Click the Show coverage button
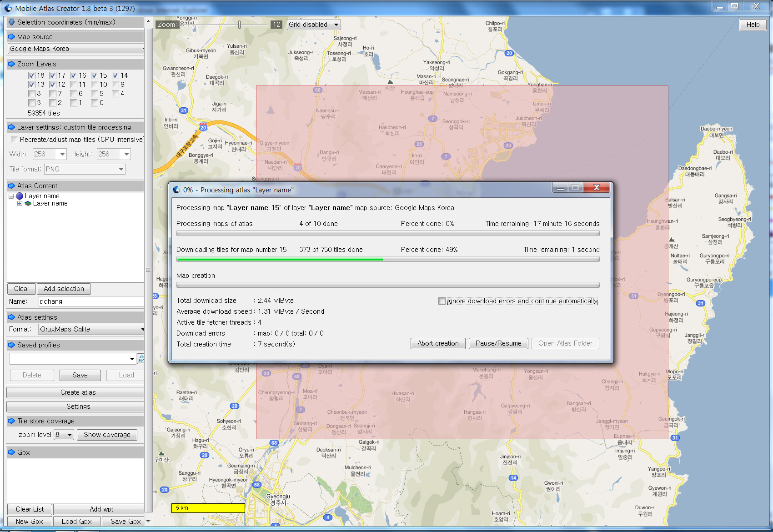Image resolution: width=773 pixels, height=532 pixels. (107, 435)
